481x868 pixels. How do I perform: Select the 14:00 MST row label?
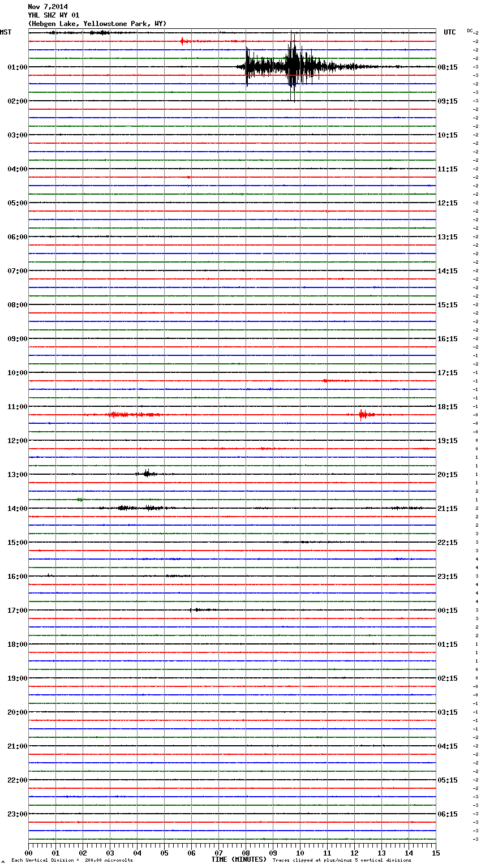pyautogui.click(x=18, y=509)
